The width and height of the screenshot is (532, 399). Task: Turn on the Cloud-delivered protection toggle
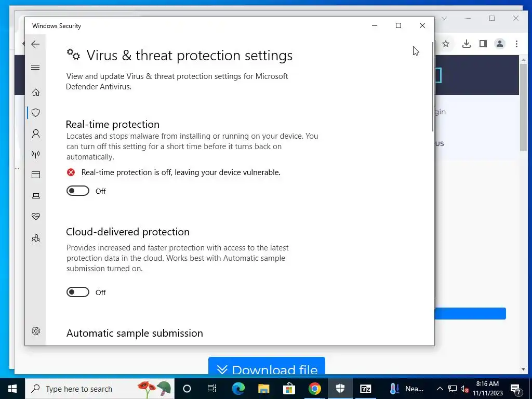78,292
